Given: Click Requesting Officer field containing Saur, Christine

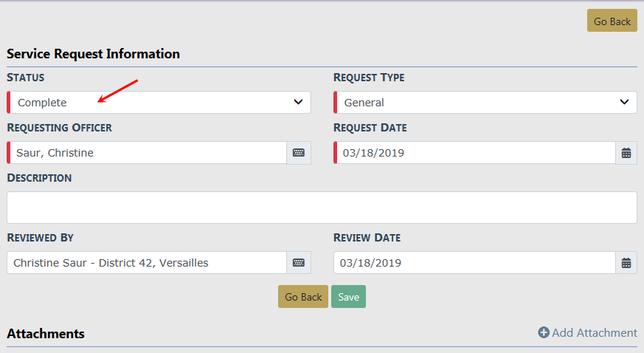Looking at the screenshot, I should point(148,153).
